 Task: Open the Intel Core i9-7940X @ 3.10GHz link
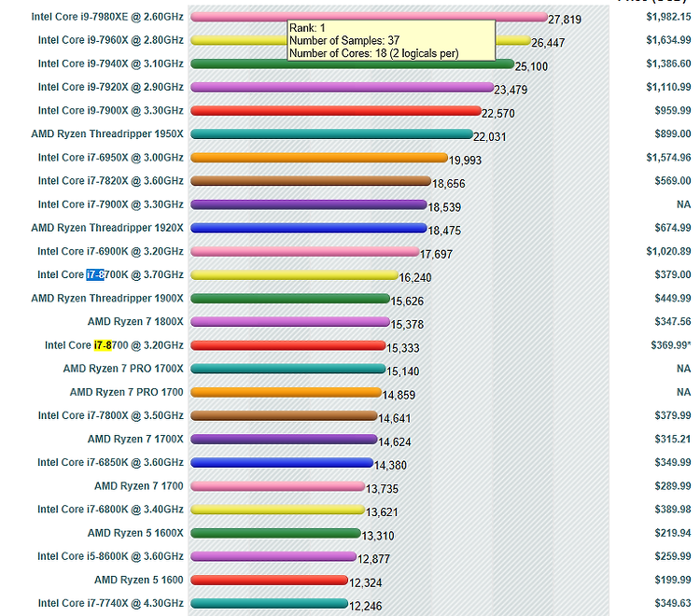point(111,63)
